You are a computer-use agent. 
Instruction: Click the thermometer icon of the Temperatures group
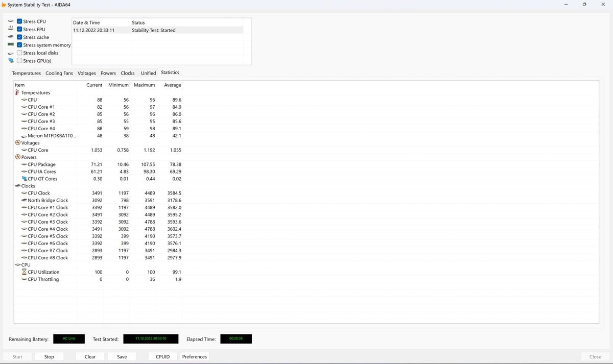[x=17, y=92]
